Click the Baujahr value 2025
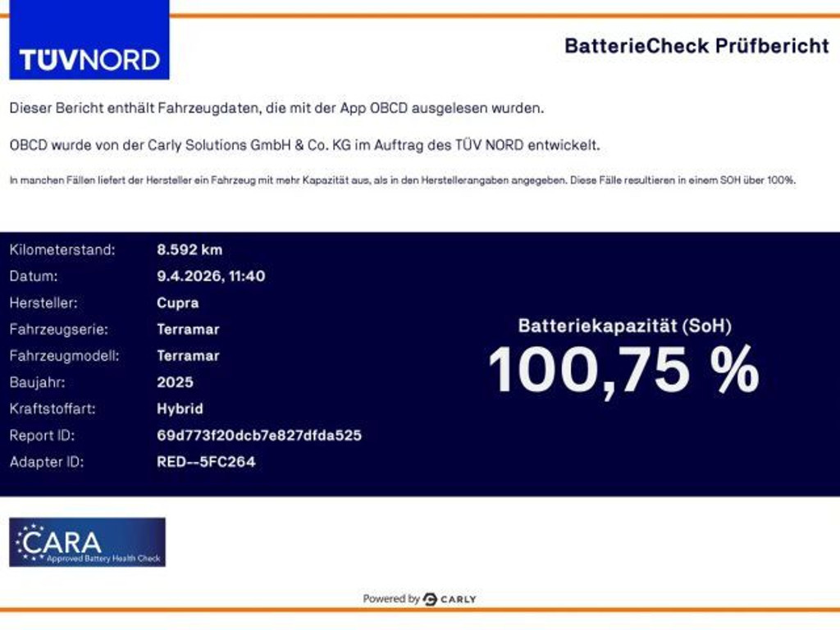840x630 pixels. pos(175,382)
